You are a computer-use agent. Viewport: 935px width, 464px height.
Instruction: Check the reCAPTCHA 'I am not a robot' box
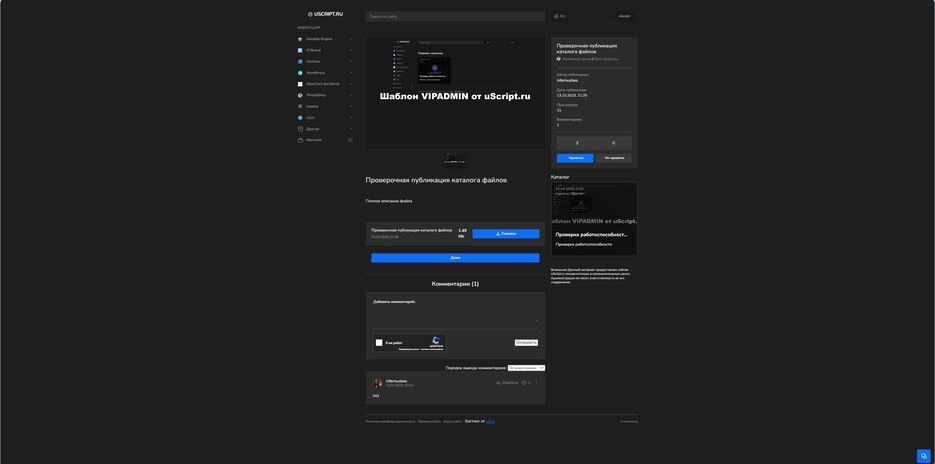click(x=380, y=343)
